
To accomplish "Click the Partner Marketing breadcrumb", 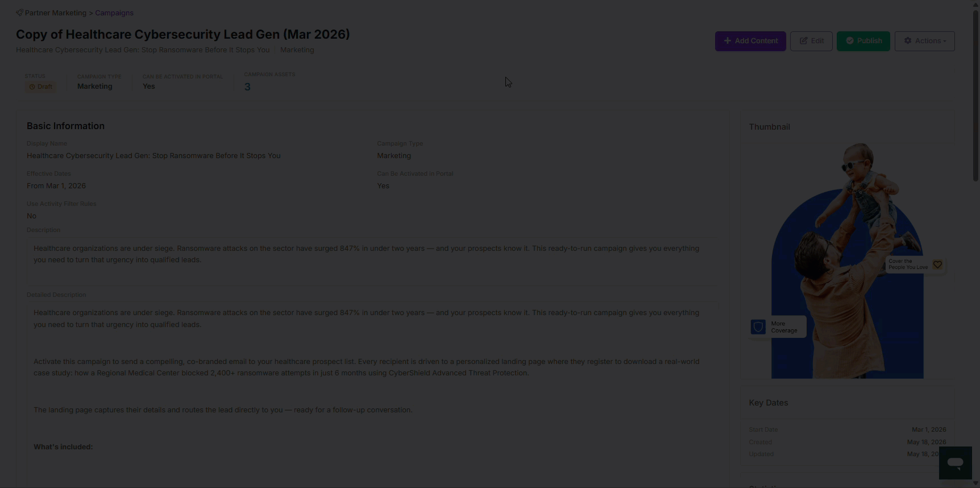I will coord(56,13).
